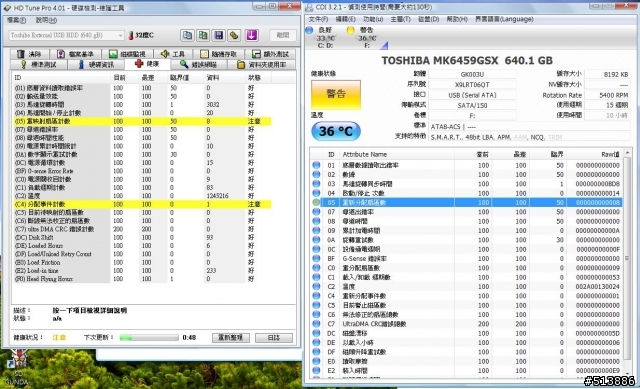The height and width of the screenshot is (389, 640).
Task: Click the 36 °C temperature button in CDI
Action: point(336,131)
